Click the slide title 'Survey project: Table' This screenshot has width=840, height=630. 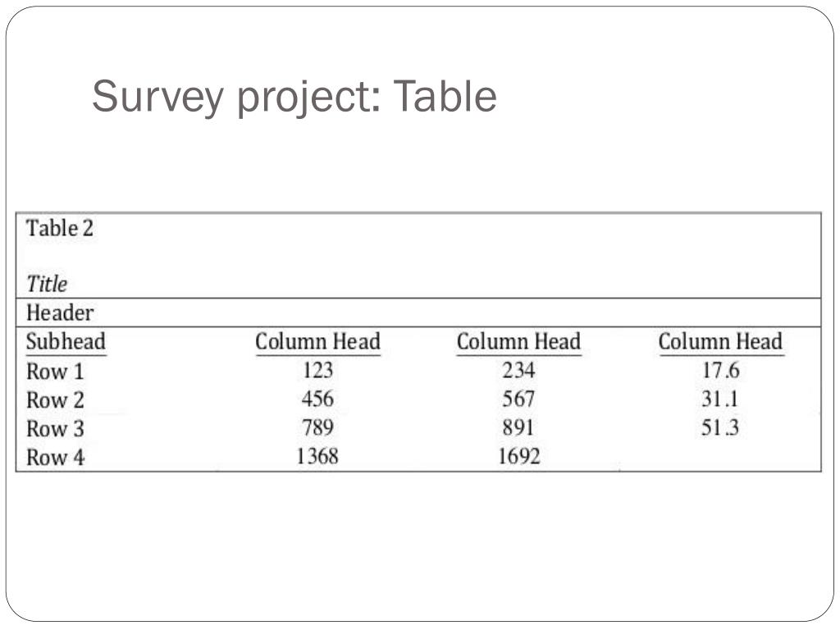click(x=294, y=97)
